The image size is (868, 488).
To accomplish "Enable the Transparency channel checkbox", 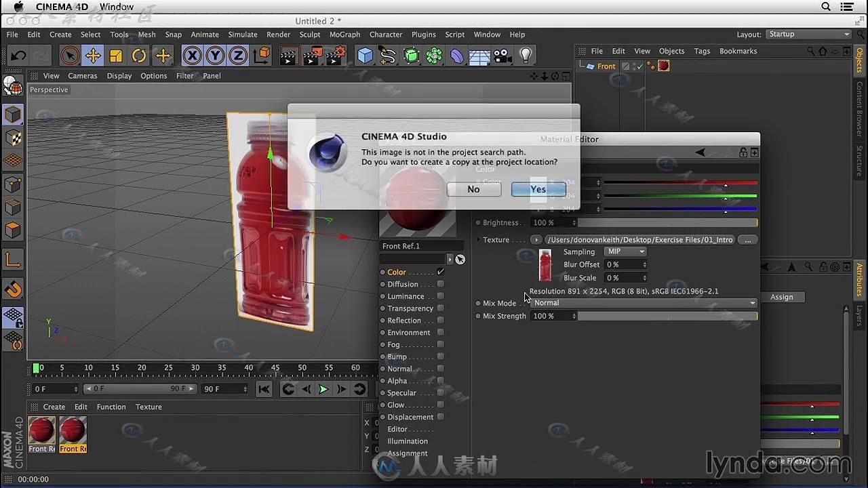I will coord(441,308).
